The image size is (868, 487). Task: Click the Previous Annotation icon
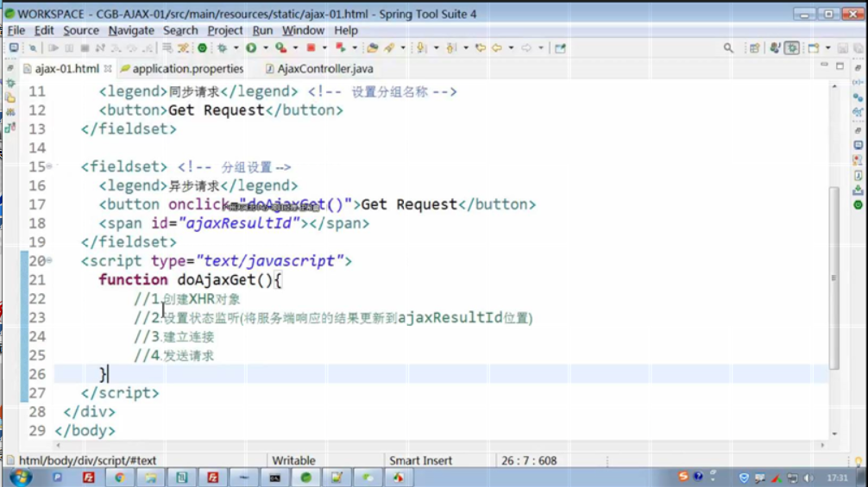(452, 48)
